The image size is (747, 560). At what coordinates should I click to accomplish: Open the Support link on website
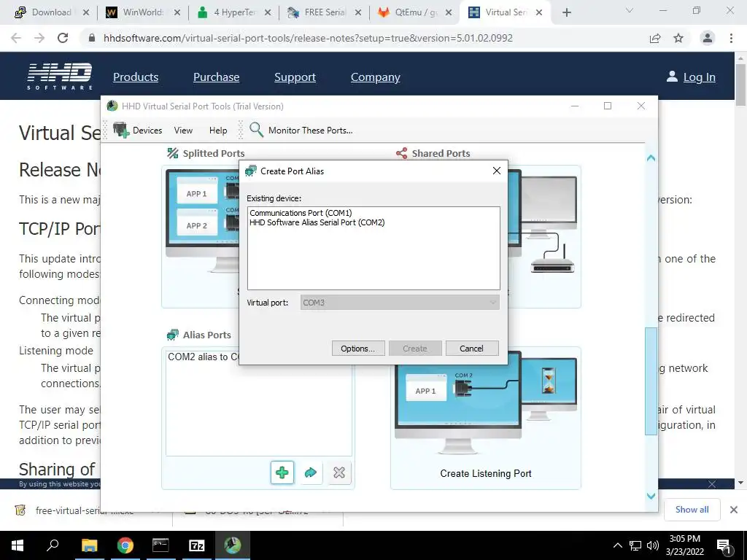point(295,77)
